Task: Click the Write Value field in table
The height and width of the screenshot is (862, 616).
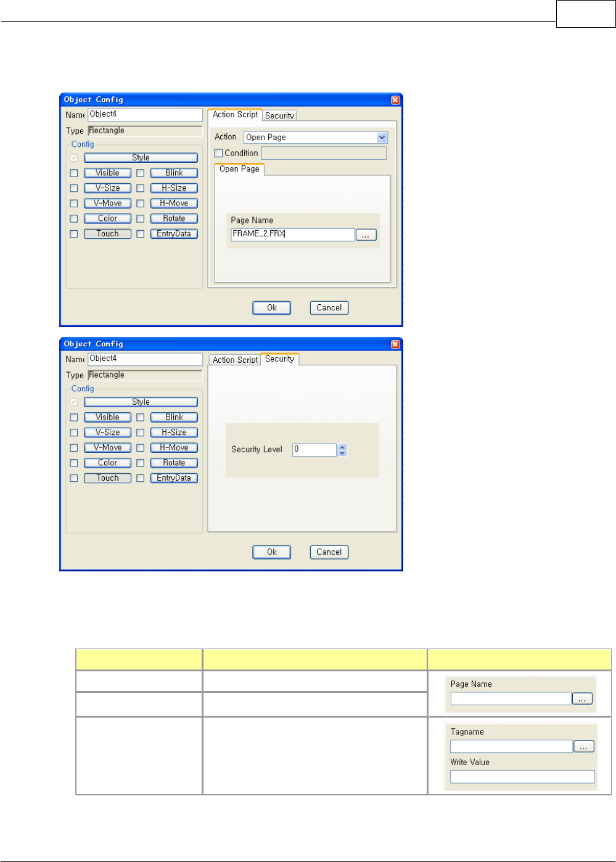Action: (x=522, y=777)
